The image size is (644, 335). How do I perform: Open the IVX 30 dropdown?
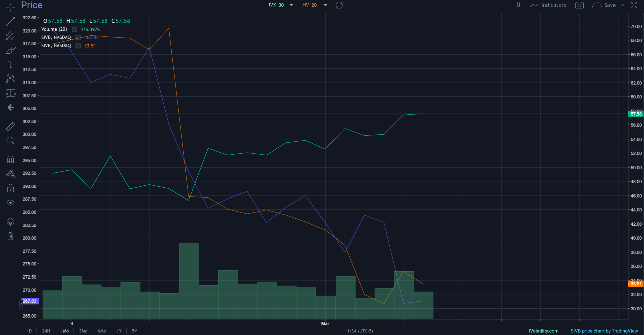coord(291,5)
